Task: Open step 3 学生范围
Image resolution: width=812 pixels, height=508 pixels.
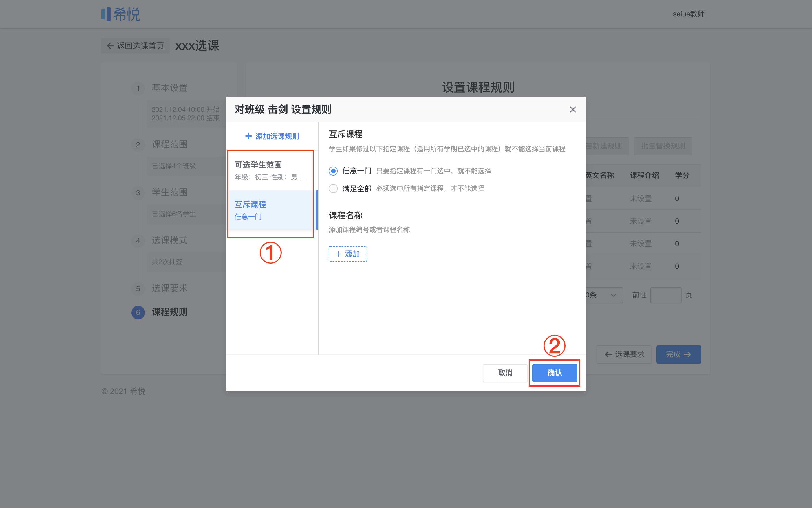Action: [169, 192]
